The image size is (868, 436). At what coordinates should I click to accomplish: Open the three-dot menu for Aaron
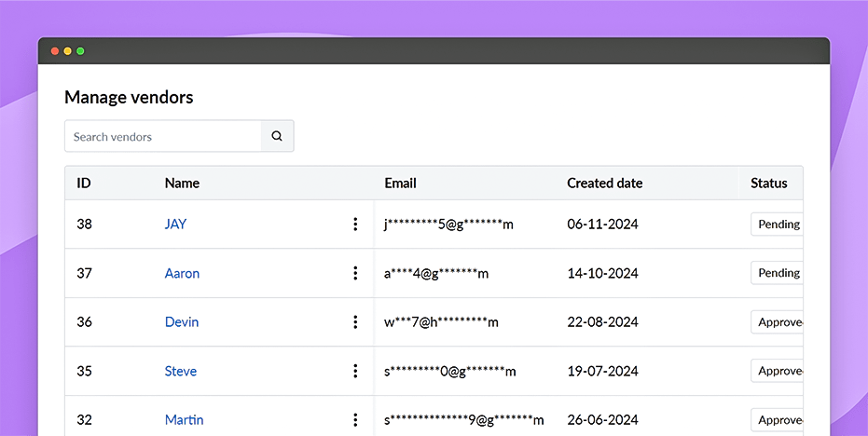point(355,273)
